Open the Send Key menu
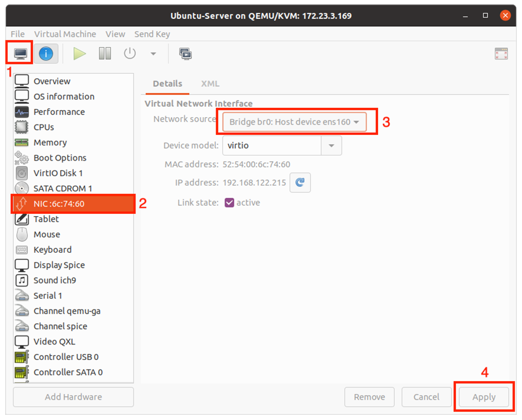Screen dimensions: 522x420 (152, 34)
